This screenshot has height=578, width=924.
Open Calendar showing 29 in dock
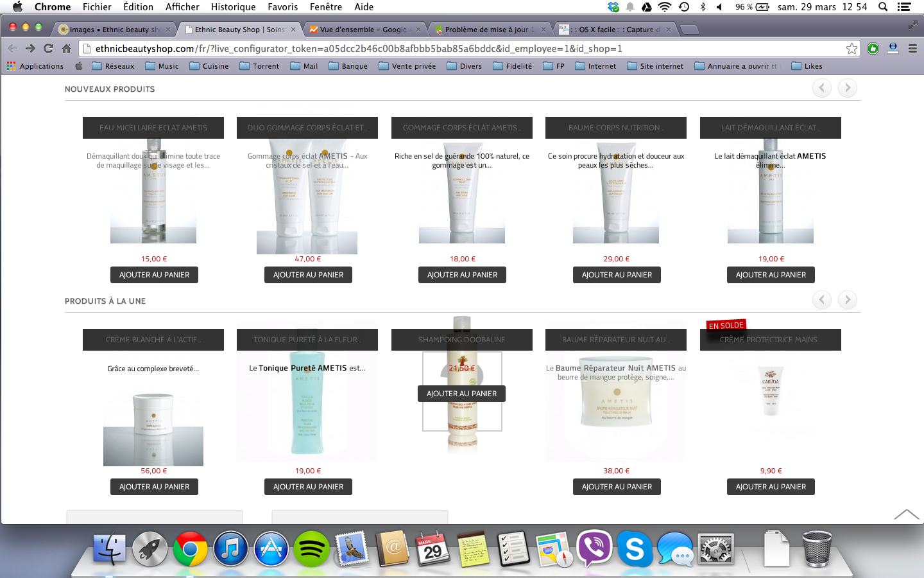pyautogui.click(x=432, y=549)
